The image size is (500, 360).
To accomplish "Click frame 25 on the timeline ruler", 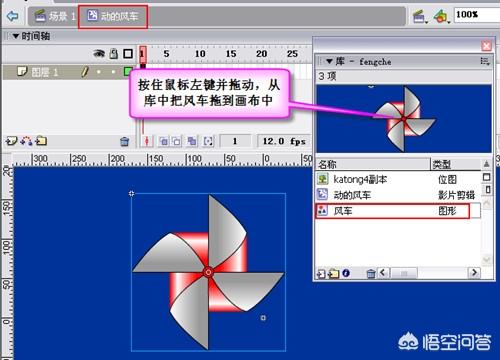I will pos(292,54).
